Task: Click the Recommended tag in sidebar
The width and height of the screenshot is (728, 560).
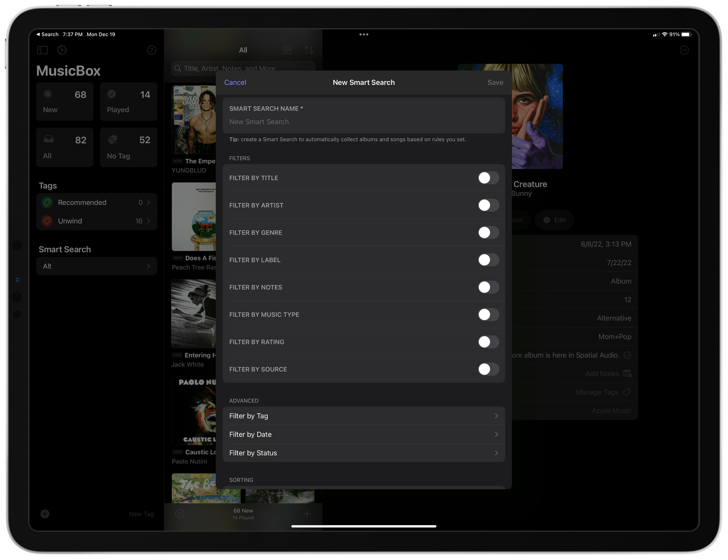Action: click(x=97, y=202)
